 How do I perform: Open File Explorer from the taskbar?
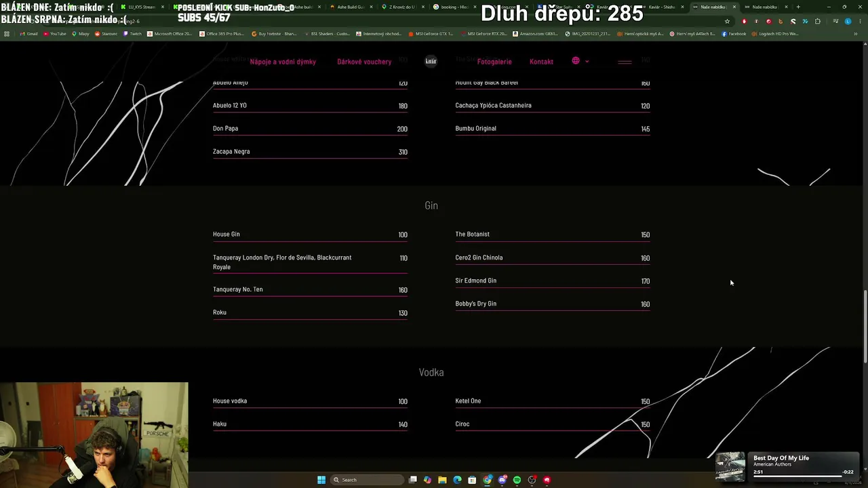[x=442, y=480]
